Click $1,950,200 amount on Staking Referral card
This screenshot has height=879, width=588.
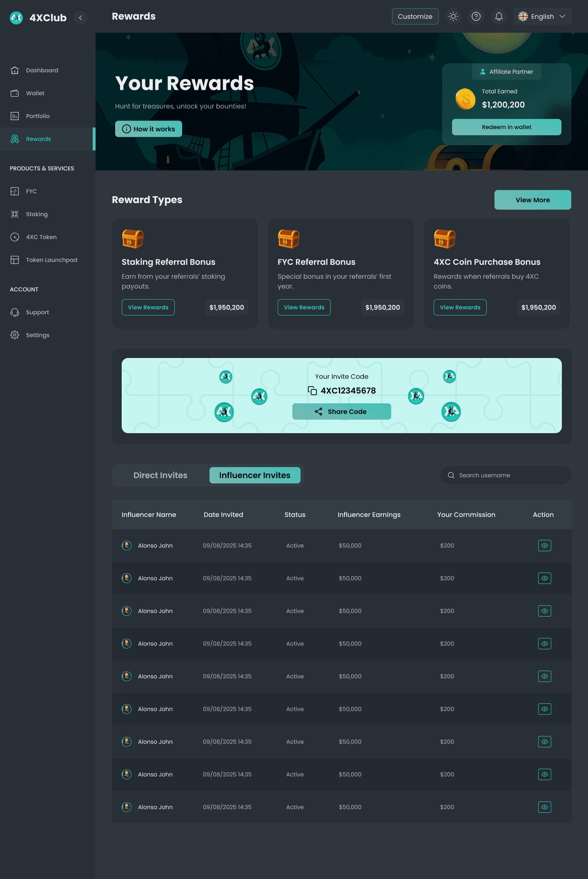[x=227, y=307]
